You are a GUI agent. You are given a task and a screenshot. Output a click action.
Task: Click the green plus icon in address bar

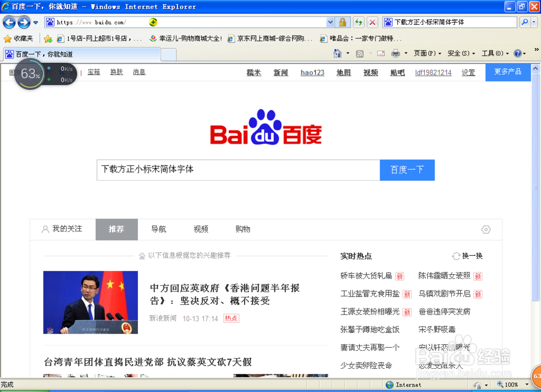[x=153, y=22]
